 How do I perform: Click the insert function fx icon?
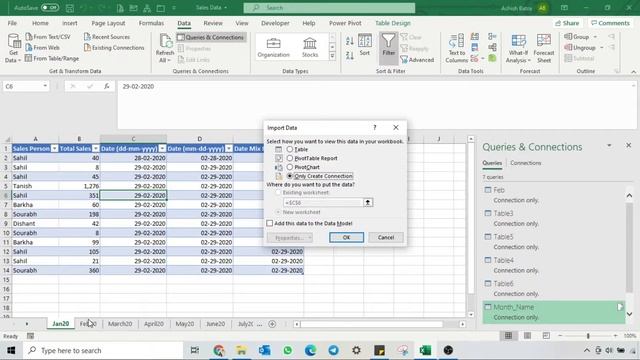tap(107, 86)
